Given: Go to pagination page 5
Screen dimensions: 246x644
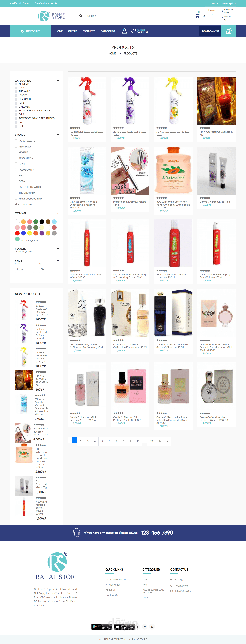Looking at the screenshot, I should tap(102, 441).
